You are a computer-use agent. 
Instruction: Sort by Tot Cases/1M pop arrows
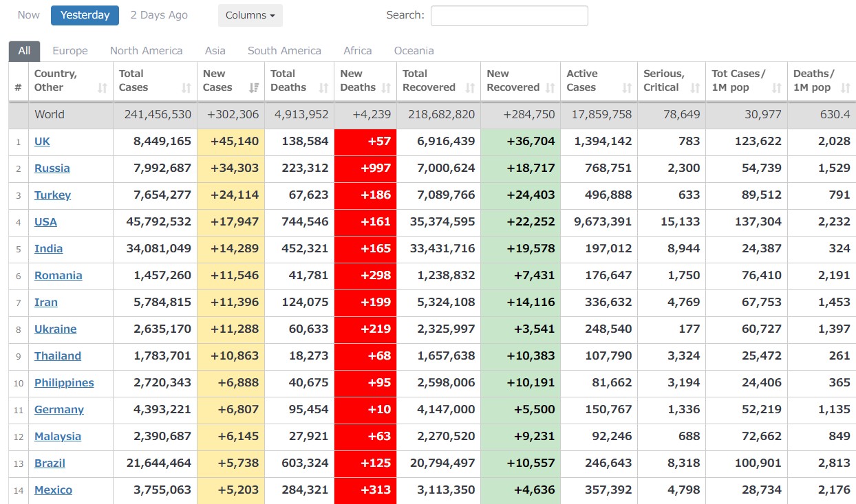777,88
